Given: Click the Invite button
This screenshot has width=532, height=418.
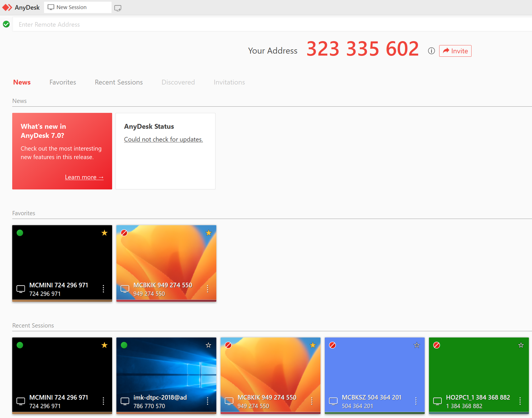Looking at the screenshot, I should 455,51.
